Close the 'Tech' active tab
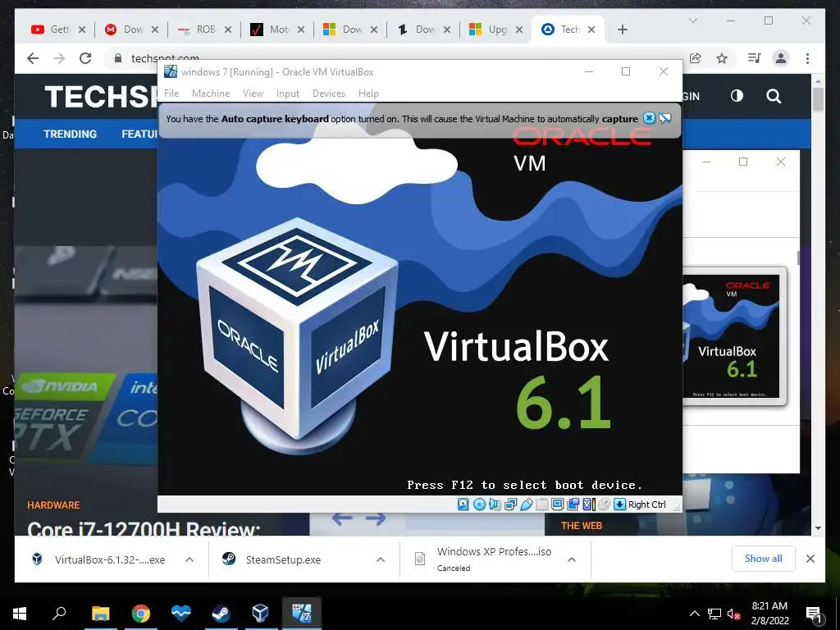 591,30
